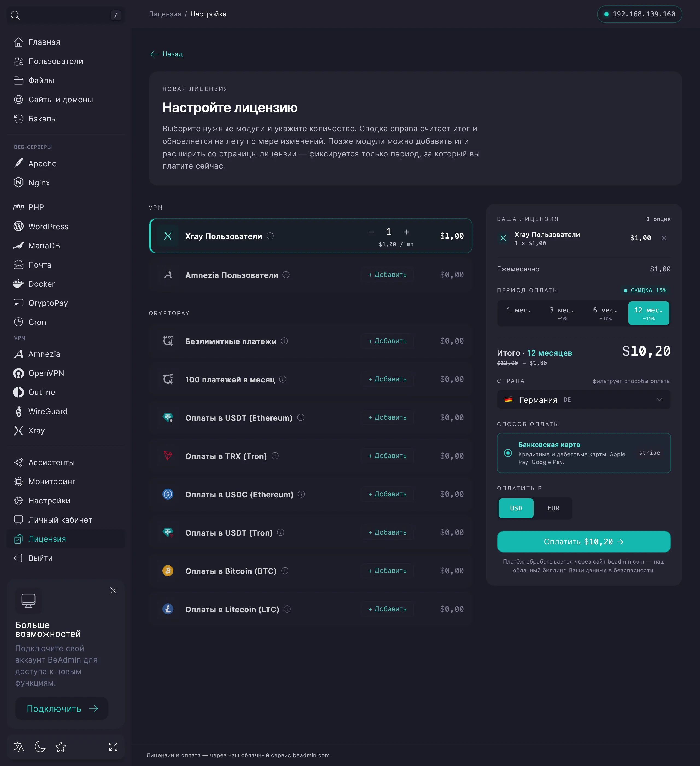Add Оплаты в Bitcoin (BTC) module
This screenshot has width=700, height=766.
(387, 571)
